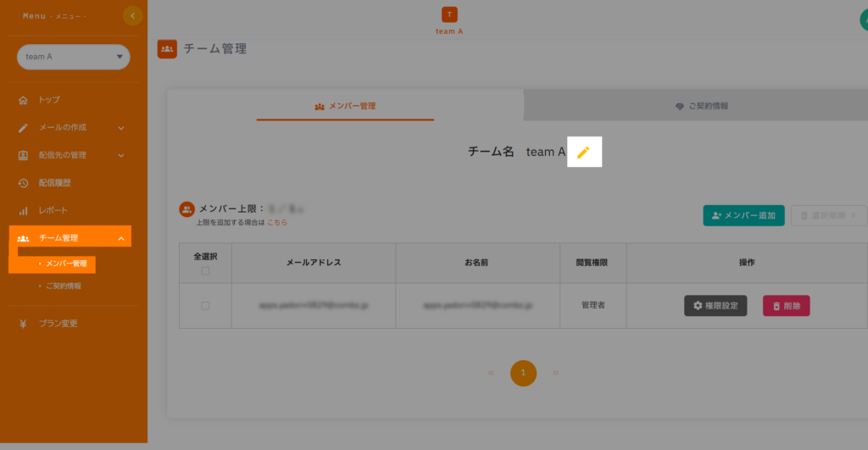Expand the 配信先の管理 submenu

(x=121, y=155)
